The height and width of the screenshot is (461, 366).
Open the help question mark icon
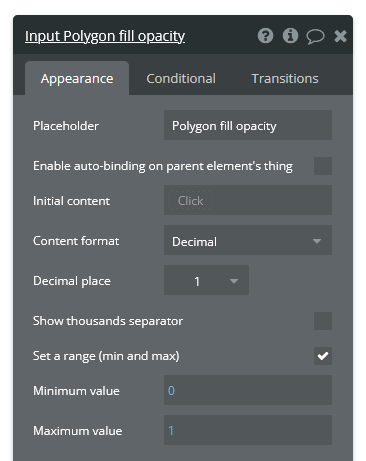pyautogui.click(x=265, y=36)
